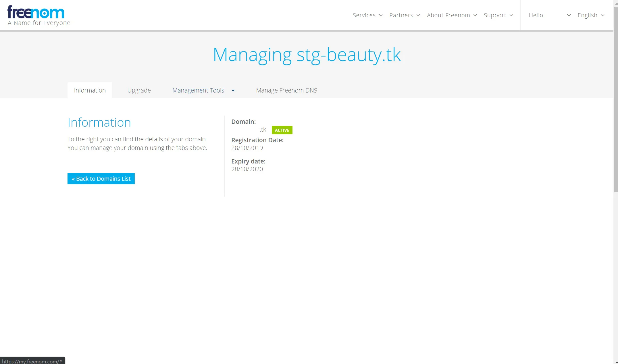The image size is (618, 364).
Task: Expand the Services chevron arrow
Action: [381, 15]
